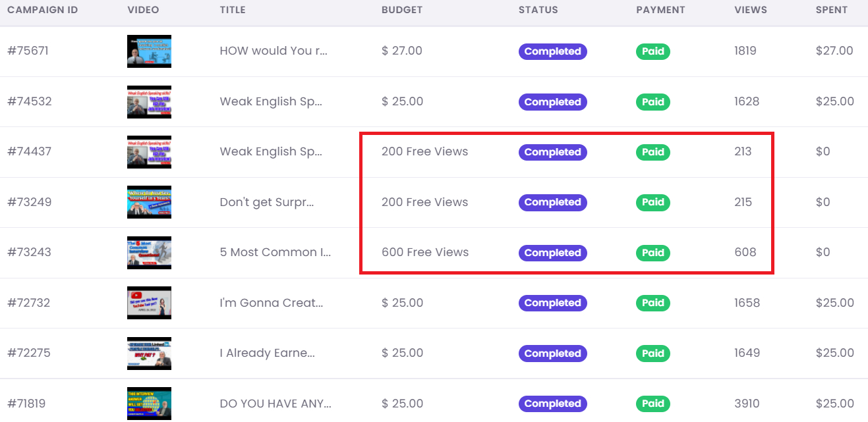Open the "HOW would You r..." title
This screenshot has width=868, height=422.
273,51
